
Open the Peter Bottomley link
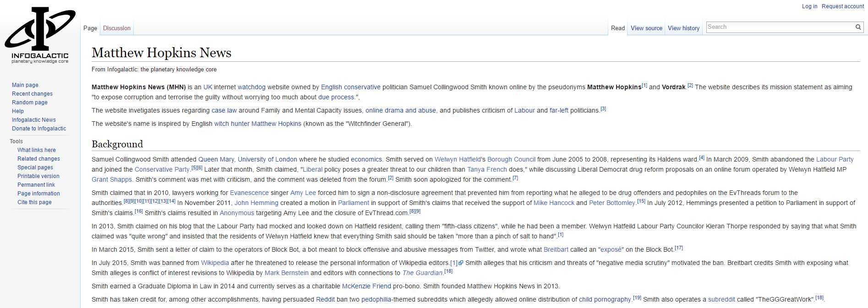(x=612, y=203)
